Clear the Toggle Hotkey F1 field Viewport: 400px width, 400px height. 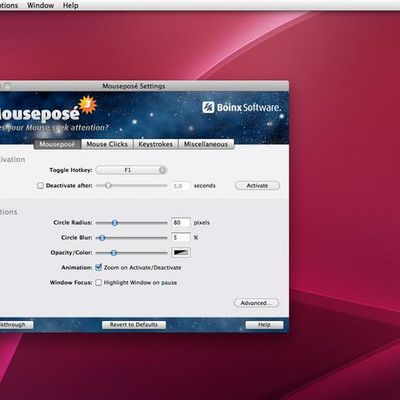(x=162, y=170)
